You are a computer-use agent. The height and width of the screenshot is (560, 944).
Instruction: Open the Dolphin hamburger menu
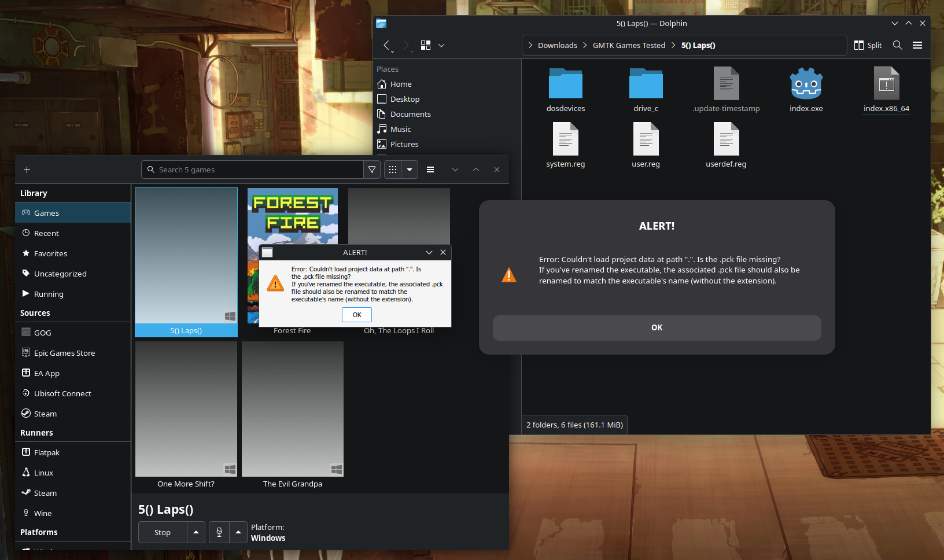coord(917,45)
